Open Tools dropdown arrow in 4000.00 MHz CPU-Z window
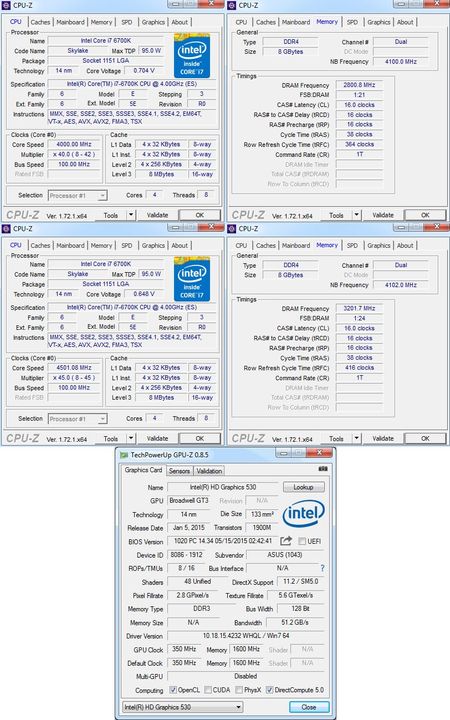The height and width of the screenshot is (720, 450). point(131,215)
